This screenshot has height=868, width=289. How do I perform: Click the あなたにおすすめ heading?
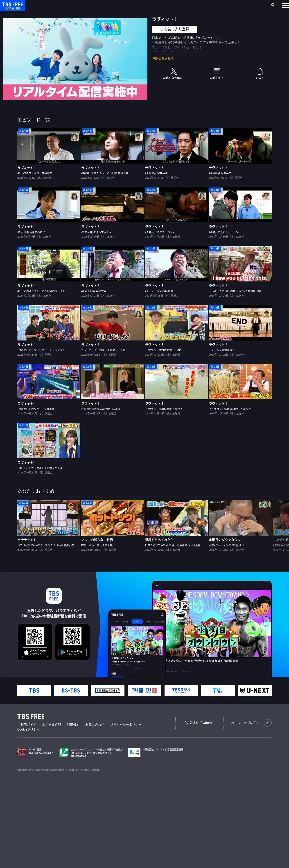[x=36, y=491]
